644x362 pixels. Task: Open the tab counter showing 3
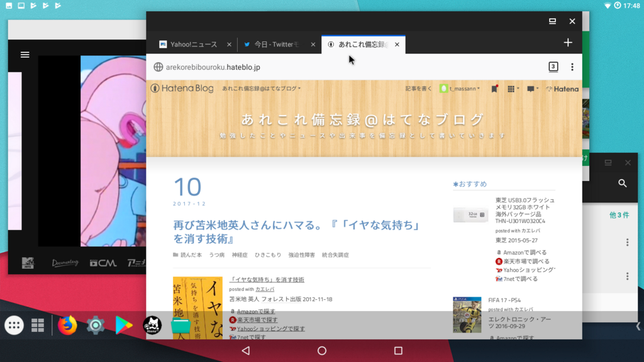pos(553,67)
